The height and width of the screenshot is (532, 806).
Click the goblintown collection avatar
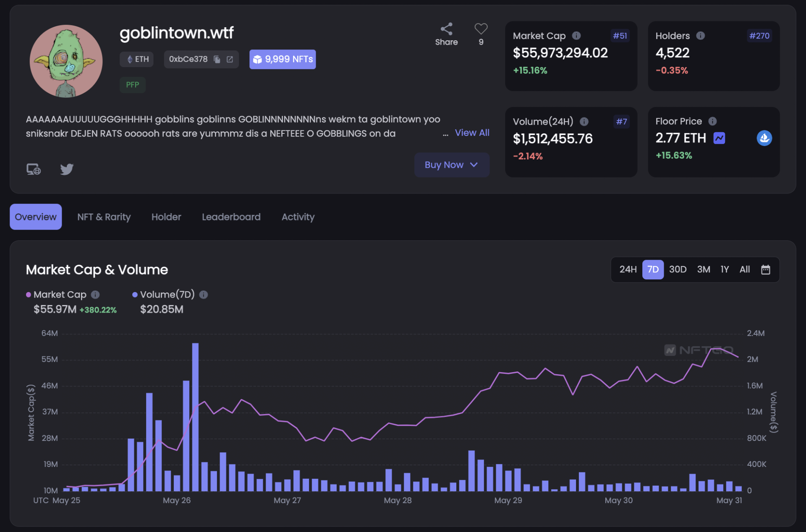tap(66, 61)
